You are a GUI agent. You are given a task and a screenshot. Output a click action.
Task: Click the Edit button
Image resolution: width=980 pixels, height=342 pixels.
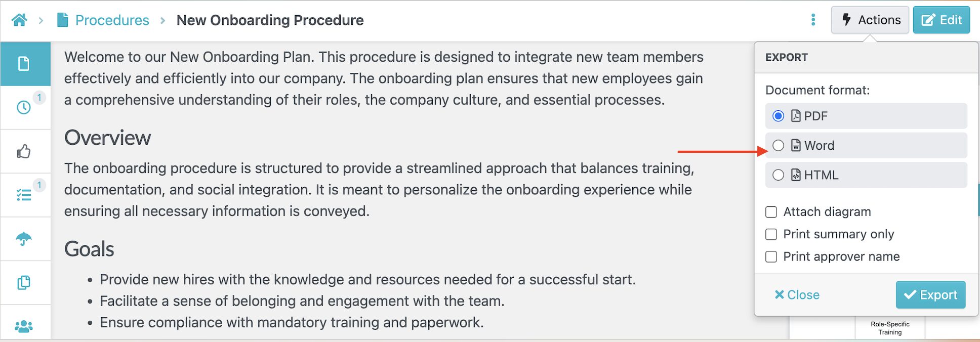click(942, 20)
